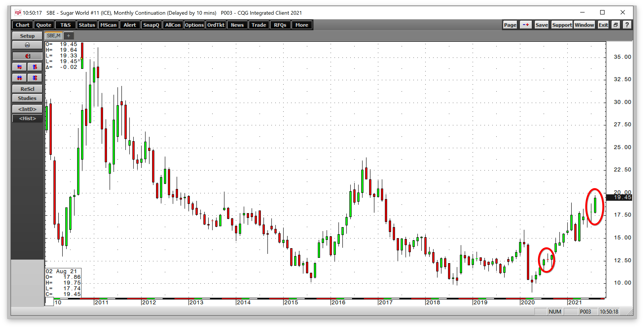Click the Exit button
The width and height of the screenshot is (644, 328).
point(603,25)
